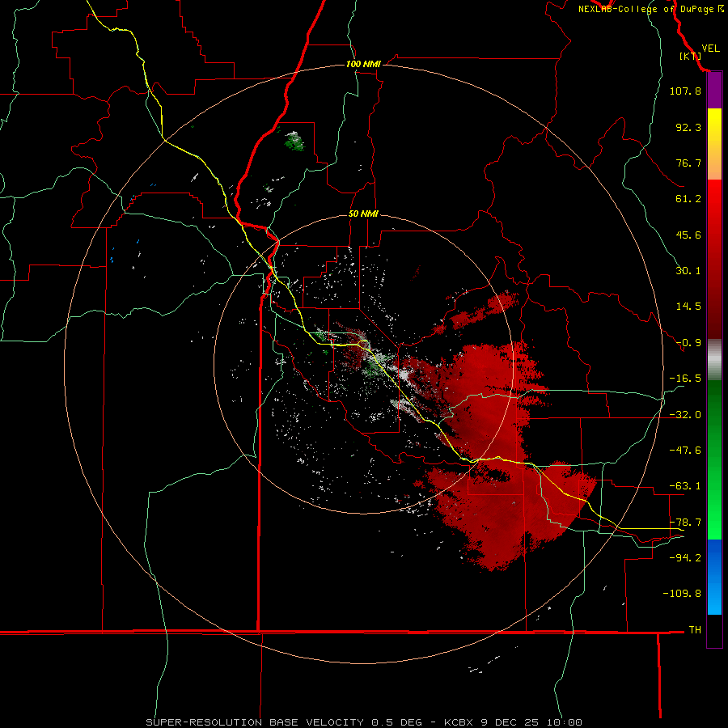Click the [KT] units label
Viewport: 728px width, 728px height.
[x=691, y=56]
